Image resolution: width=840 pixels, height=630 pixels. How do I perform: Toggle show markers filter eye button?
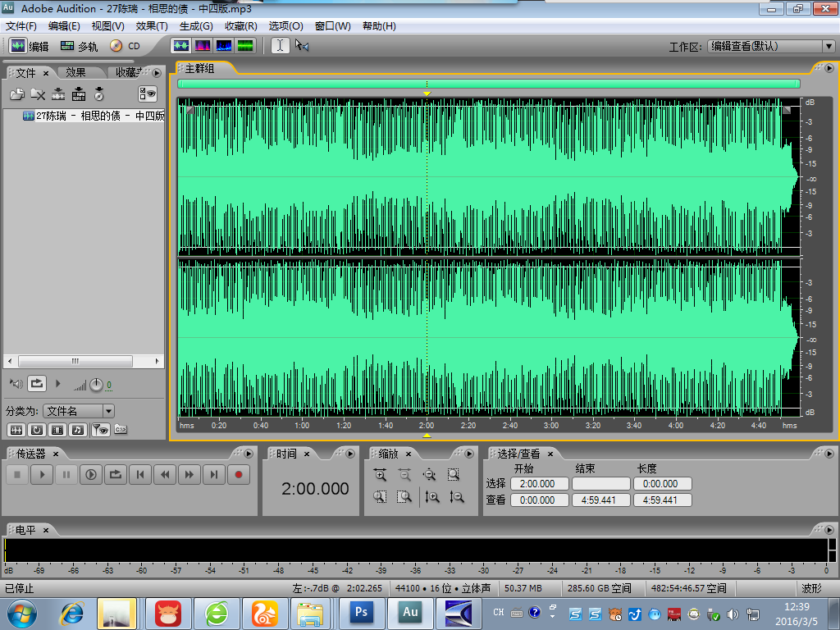(100, 430)
